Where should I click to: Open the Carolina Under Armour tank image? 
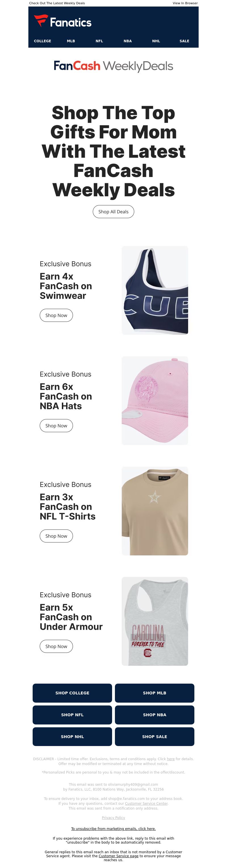(155, 621)
